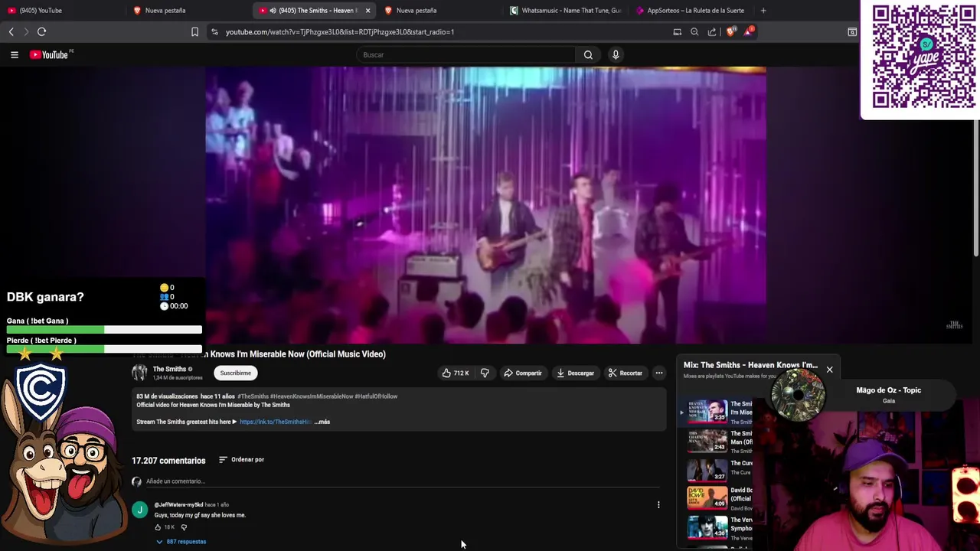Dislike the JeffWaters comment
The width and height of the screenshot is (980, 551).
pyautogui.click(x=184, y=527)
